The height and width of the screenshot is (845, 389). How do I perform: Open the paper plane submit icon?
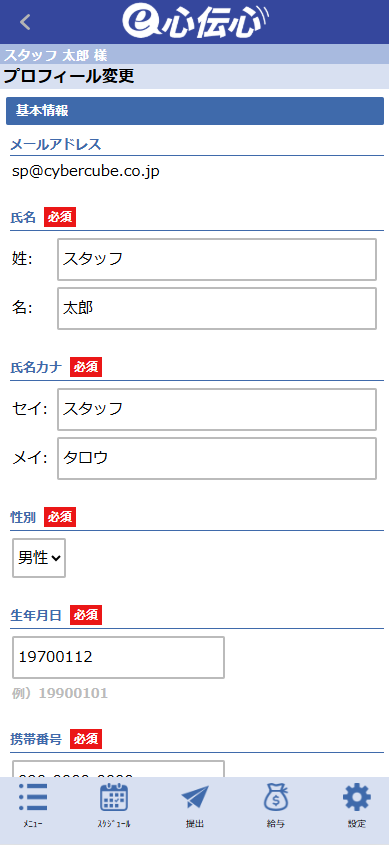pyautogui.click(x=194, y=797)
